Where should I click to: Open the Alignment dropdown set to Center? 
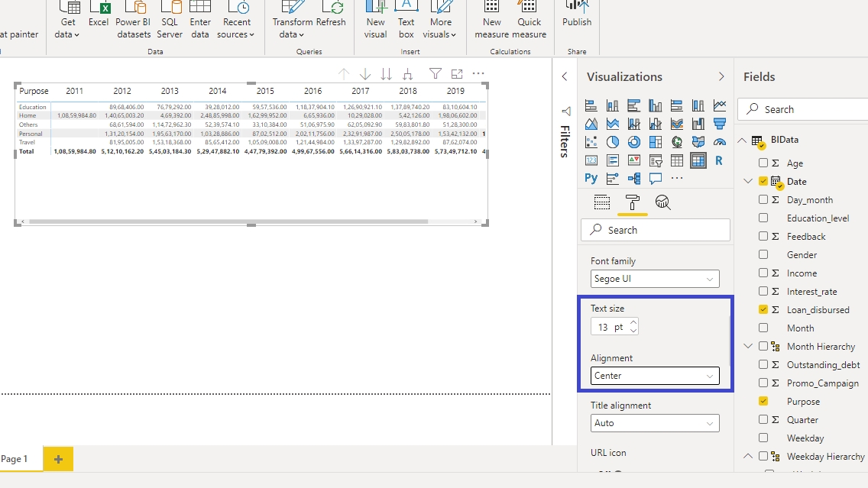coord(655,376)
